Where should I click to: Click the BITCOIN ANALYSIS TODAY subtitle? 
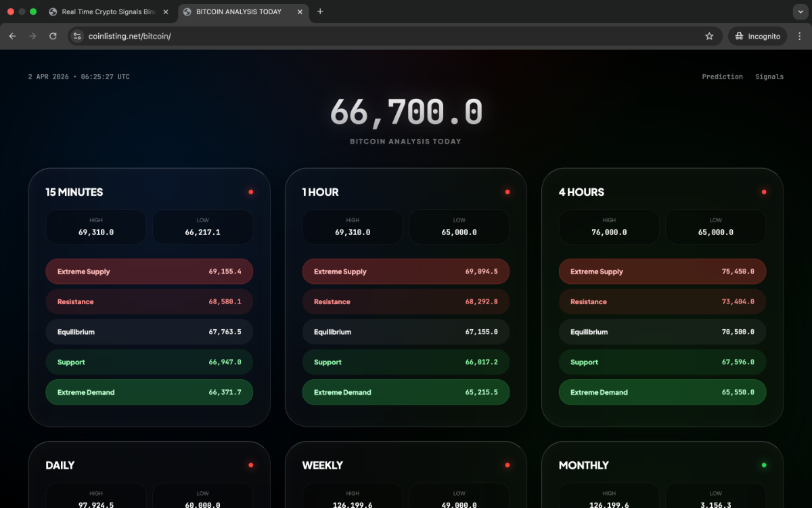pyautogui.click(x=405, y=142)
